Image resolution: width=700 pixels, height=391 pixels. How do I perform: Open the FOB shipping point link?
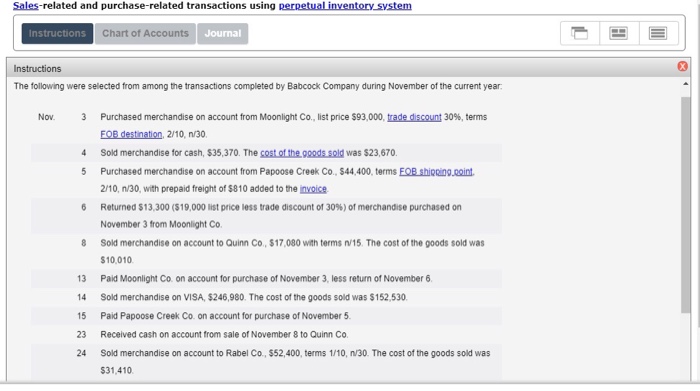[x=436, y=171]
